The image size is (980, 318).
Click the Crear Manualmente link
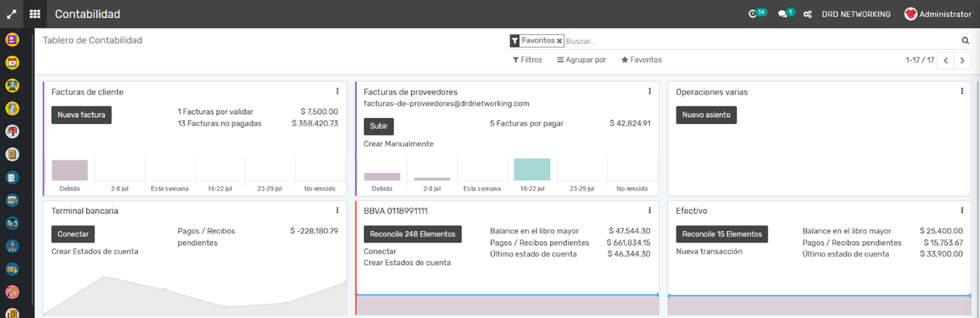398,144
